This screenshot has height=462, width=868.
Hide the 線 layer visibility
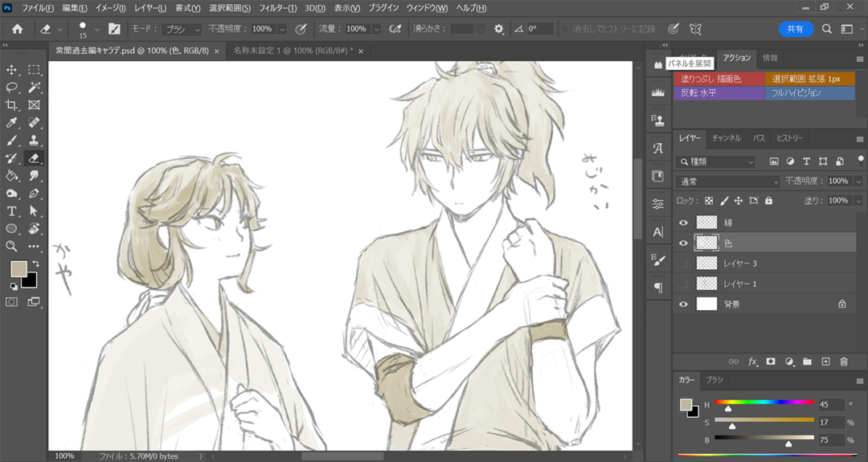[x=684, y=222]
